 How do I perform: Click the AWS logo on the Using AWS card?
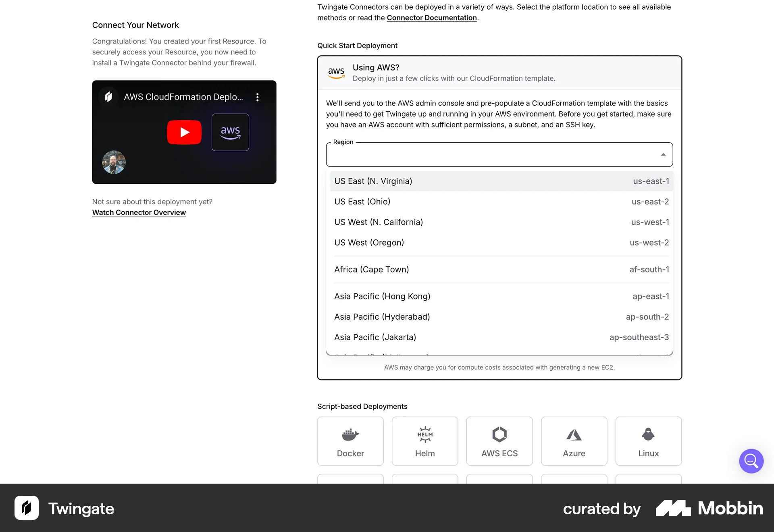pos(336,73)
